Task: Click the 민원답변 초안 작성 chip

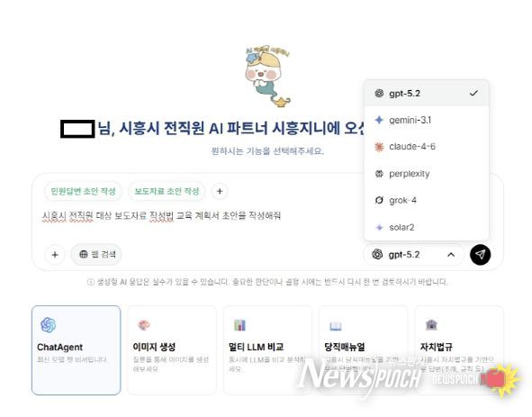Action: pyautogui.click(x=83, y=191)
